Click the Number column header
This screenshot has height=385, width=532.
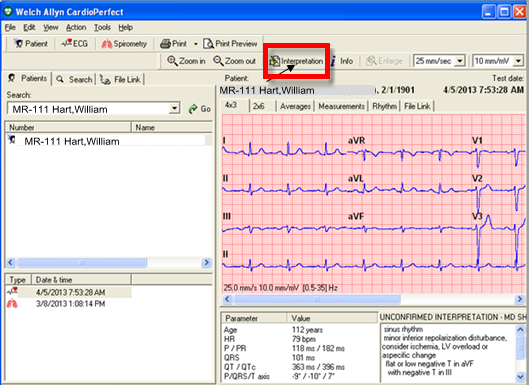tap(68, 127)
